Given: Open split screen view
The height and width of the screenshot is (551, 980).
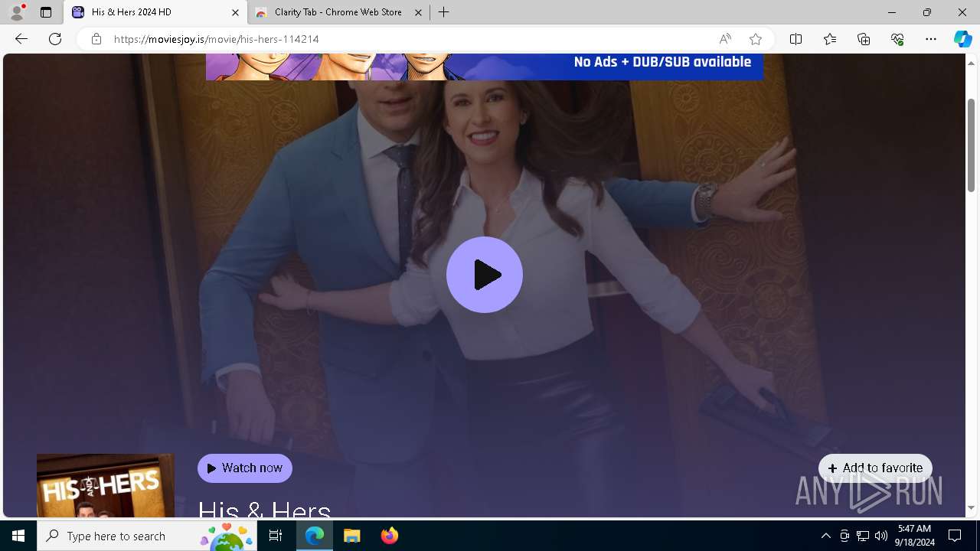Looking at the screenshot, I should [x=796, y=39].
